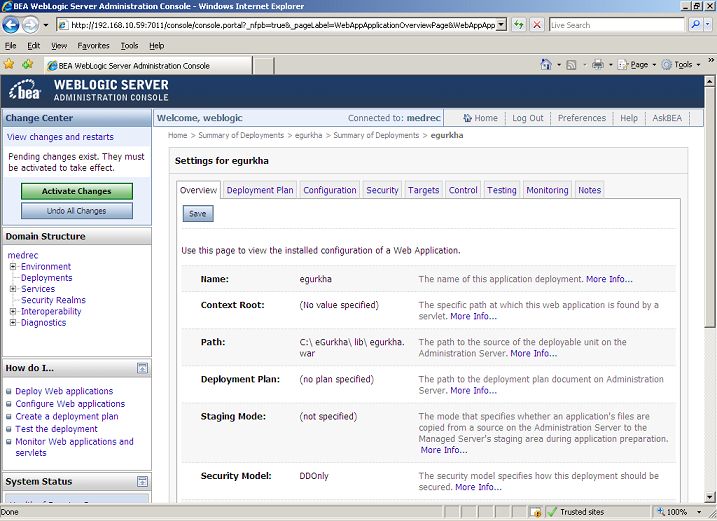Click the Activate Changes button

[77, 191]
